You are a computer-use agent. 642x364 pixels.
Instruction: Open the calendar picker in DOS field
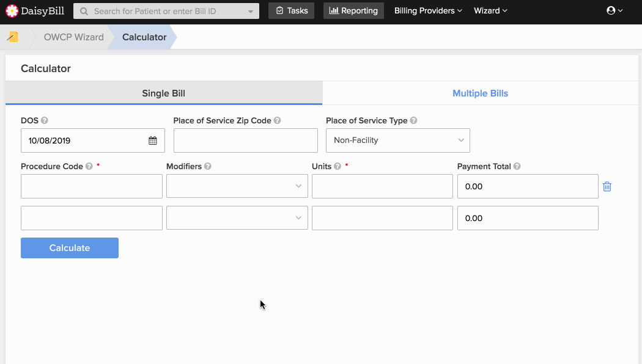pyautogui.click(x=153, y=140)
